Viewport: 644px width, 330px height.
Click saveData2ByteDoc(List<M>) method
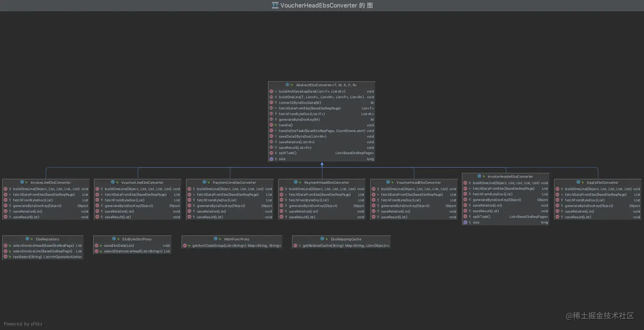302,136
